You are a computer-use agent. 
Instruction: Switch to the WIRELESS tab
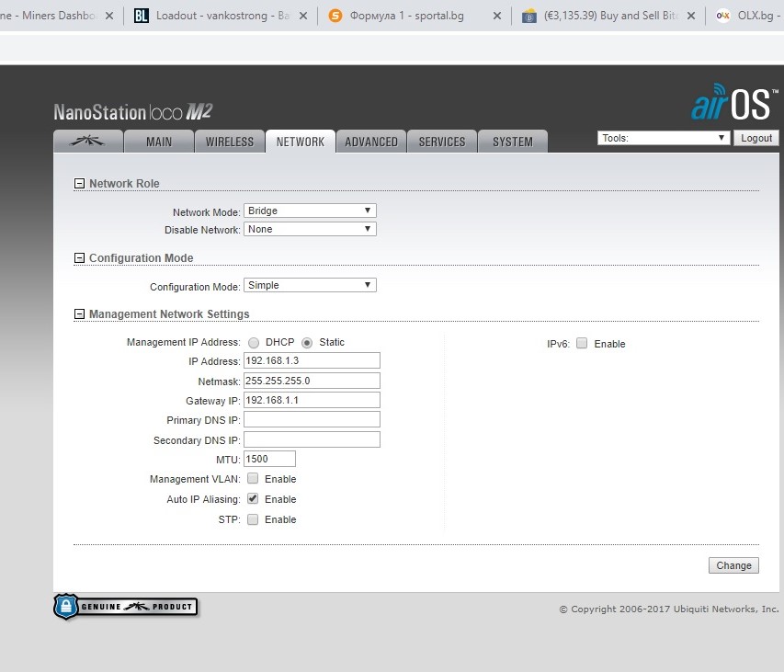[x=230, y=142]
